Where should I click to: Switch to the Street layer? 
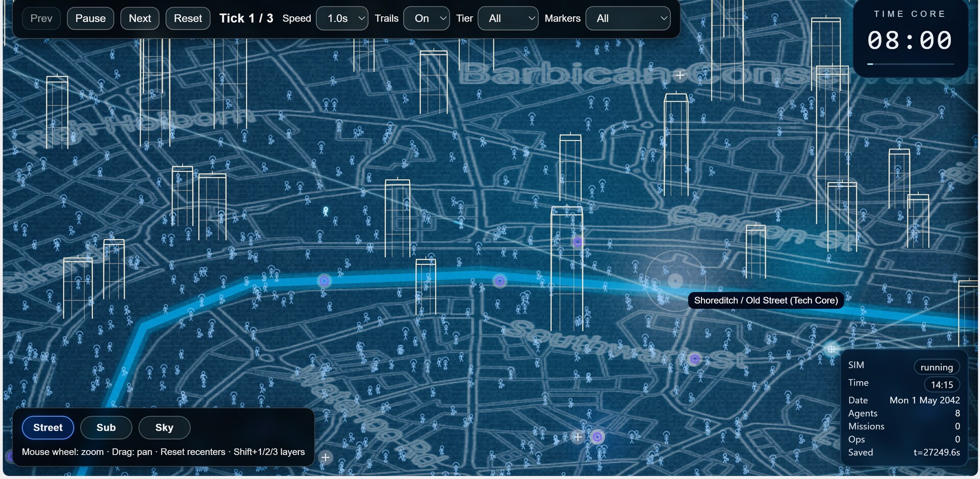pos(48,427)
